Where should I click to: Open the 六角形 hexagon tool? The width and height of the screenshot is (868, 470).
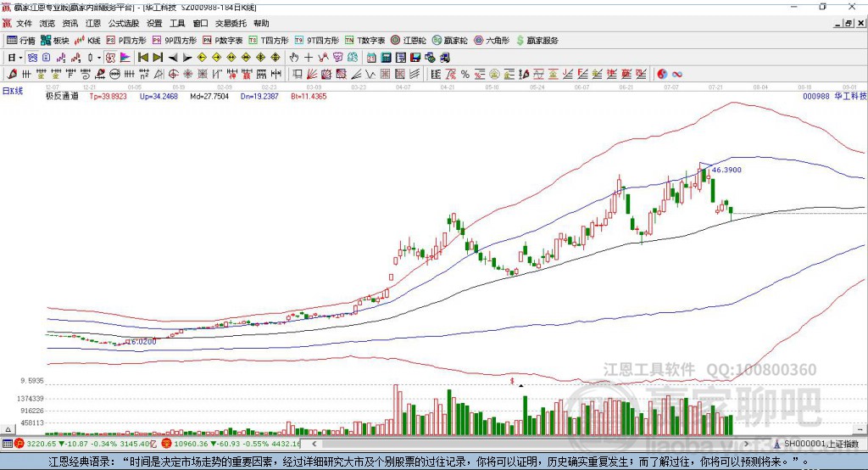point(492,41)
